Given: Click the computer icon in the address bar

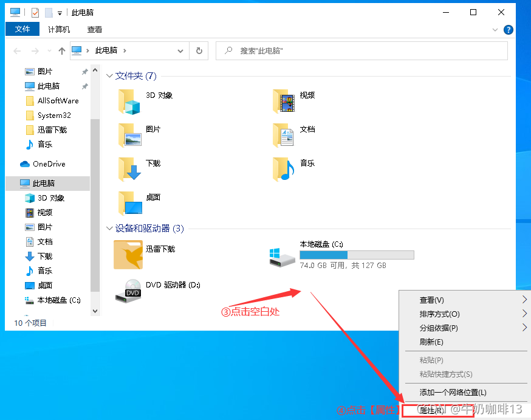Looking at the screenshot, I should click(x=77, y=50).
